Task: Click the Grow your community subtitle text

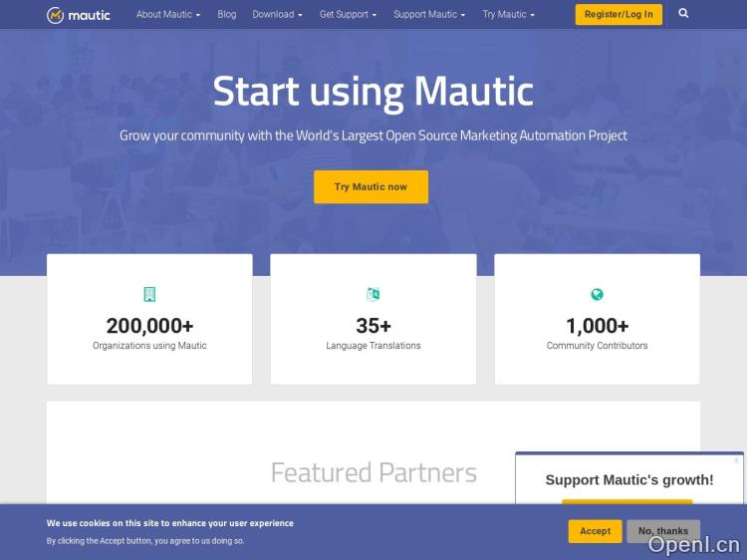Action: (x=373, y=136)
